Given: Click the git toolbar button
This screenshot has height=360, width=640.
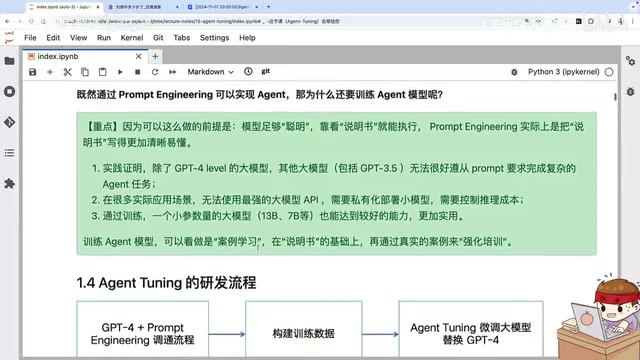Looking at the screenshot, I should click(x=266, y=71).
